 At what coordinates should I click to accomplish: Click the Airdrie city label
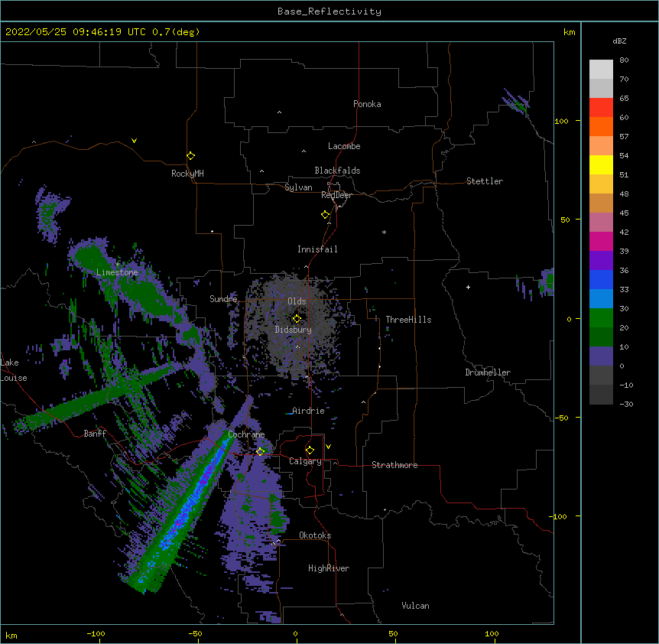pyautogui.click(x=308, y=411)
